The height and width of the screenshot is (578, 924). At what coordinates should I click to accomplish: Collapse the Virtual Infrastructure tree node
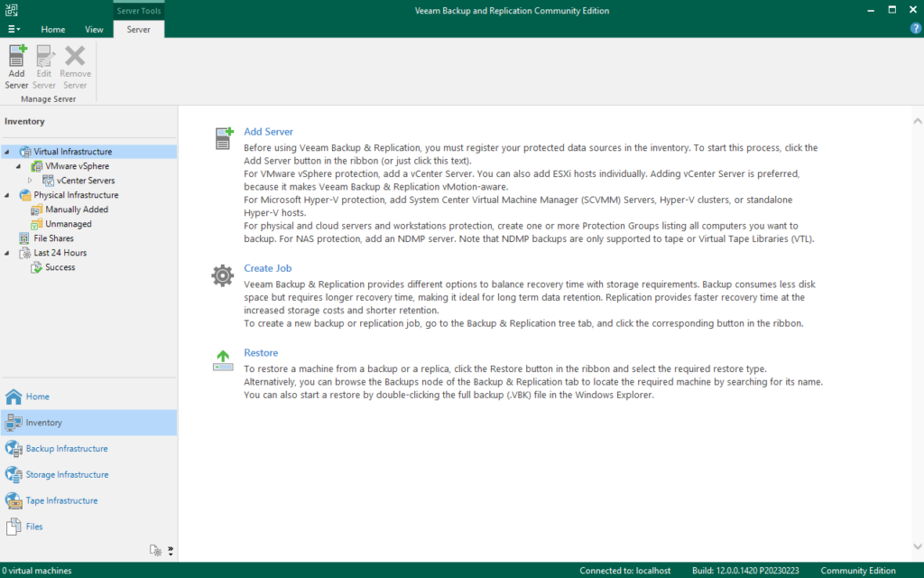(7, 152)
